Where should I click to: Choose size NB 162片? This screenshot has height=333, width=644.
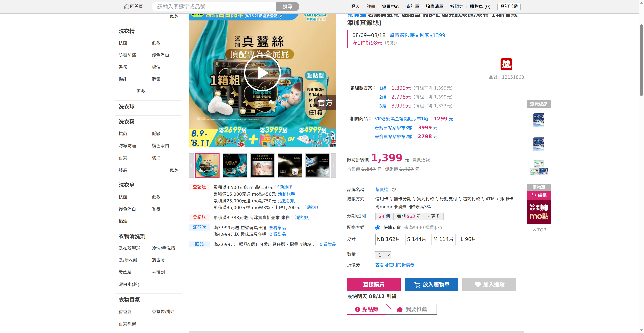389,239
